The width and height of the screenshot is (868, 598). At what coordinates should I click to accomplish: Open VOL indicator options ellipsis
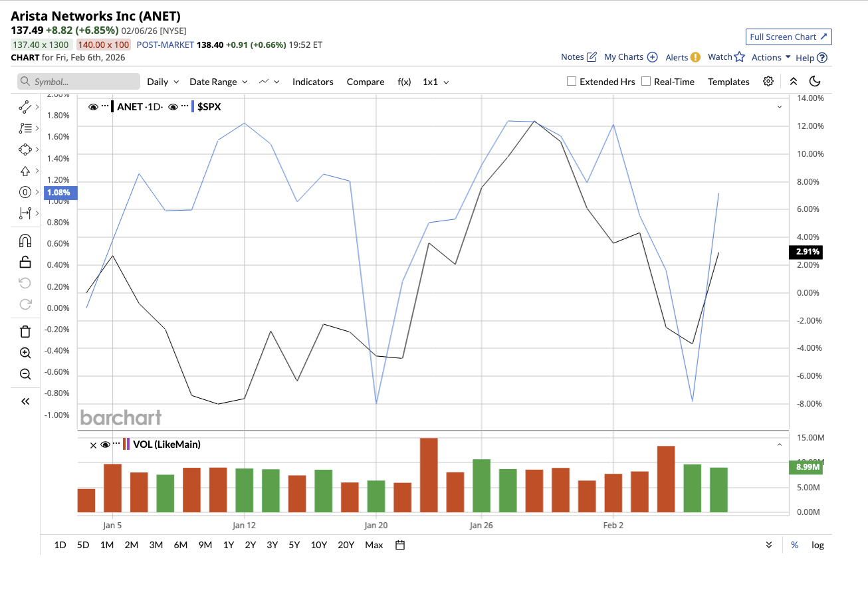(x=116, y=444)
